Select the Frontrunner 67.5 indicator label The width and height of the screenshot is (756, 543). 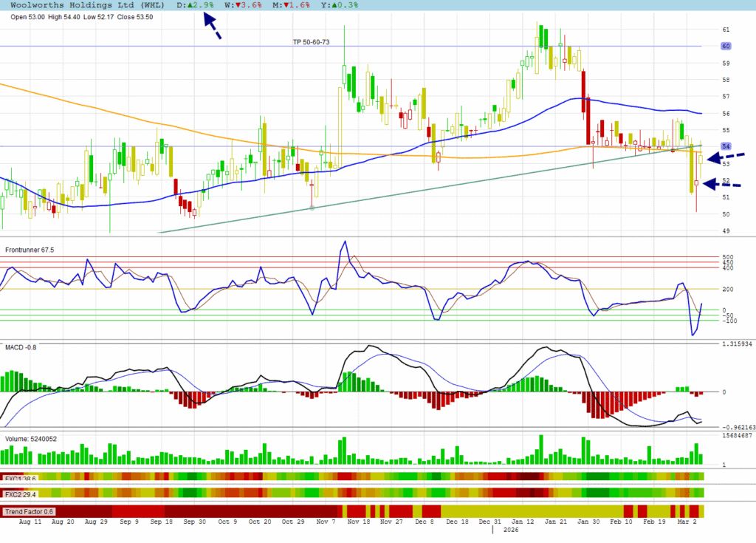(x=30, y=250)
